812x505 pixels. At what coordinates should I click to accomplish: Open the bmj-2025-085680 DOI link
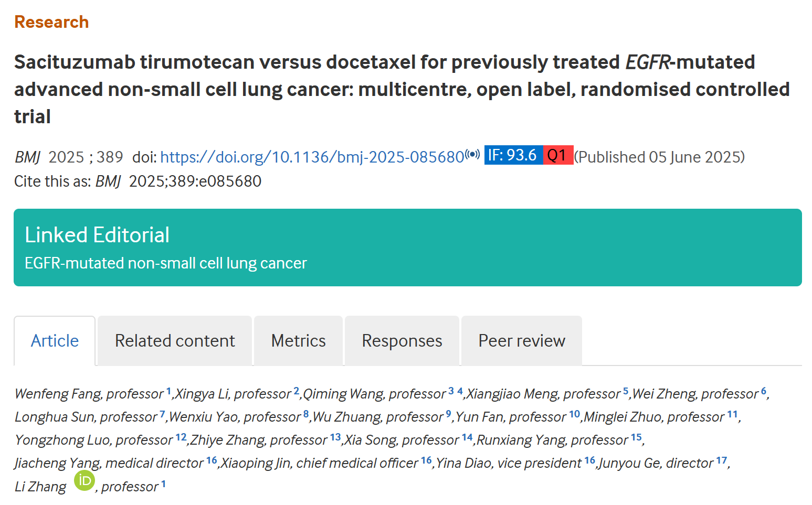pos(312,157)
